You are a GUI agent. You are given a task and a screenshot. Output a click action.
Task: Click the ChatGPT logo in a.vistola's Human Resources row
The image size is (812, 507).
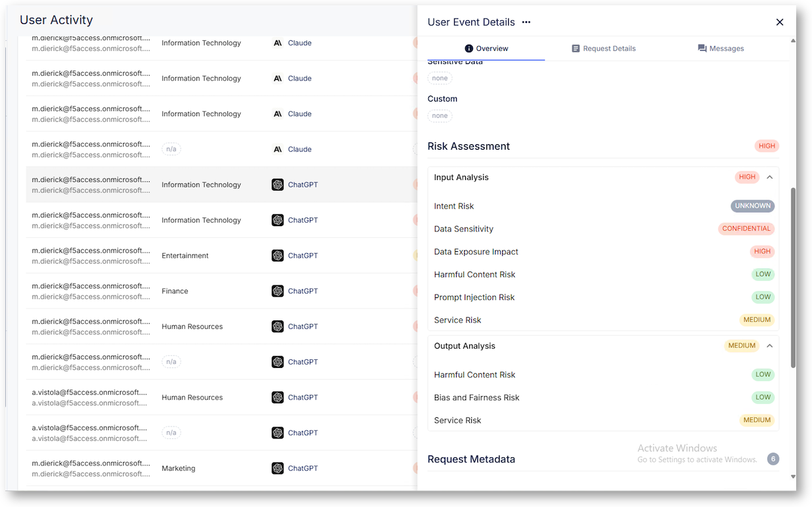[x=277, y=398]
